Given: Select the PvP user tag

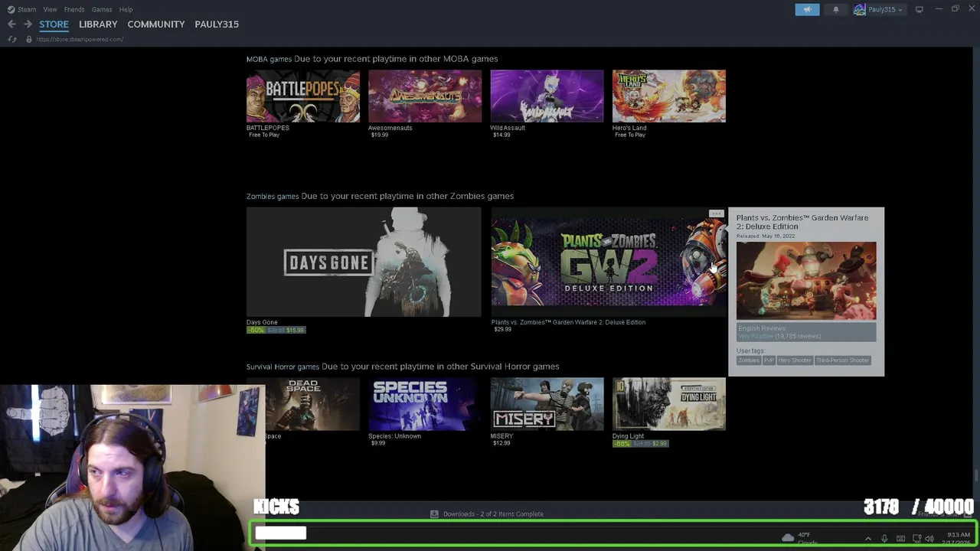Looking at the screenshot, I should pos(769,360).
